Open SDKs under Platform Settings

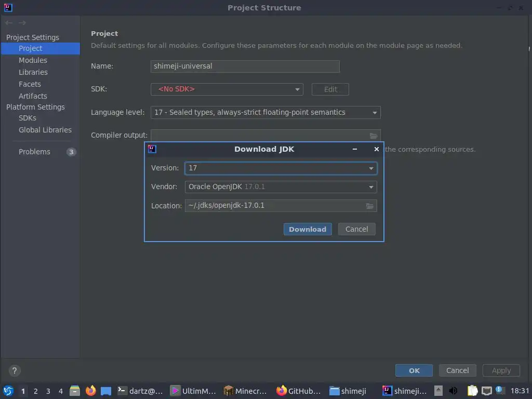point(28,118)
